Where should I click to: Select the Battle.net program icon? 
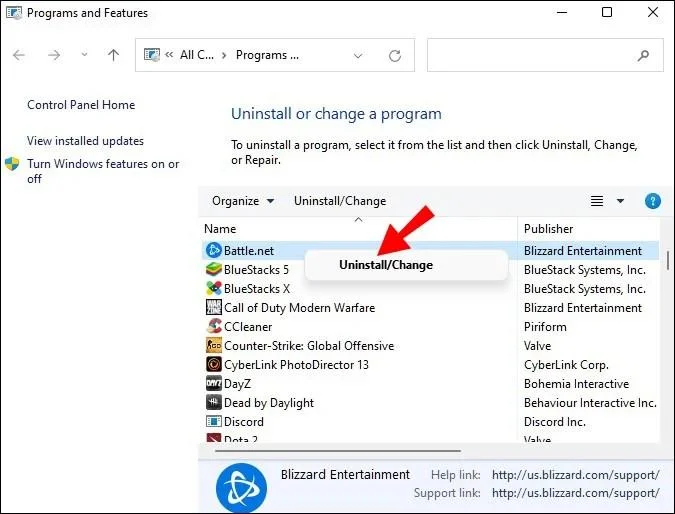(x=214, y=250)
